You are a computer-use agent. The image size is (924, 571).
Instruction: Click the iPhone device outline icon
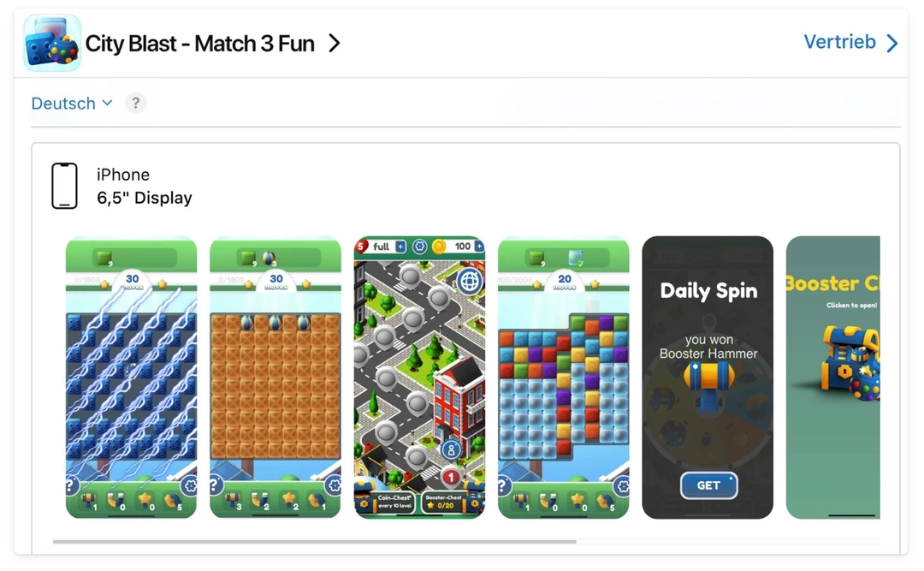click(64, 186)
